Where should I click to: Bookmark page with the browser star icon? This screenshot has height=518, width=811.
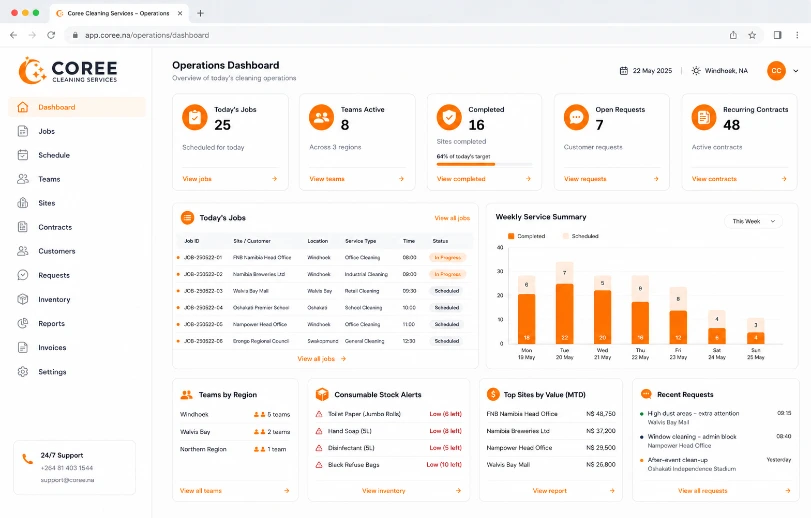(x=752, y=35)
